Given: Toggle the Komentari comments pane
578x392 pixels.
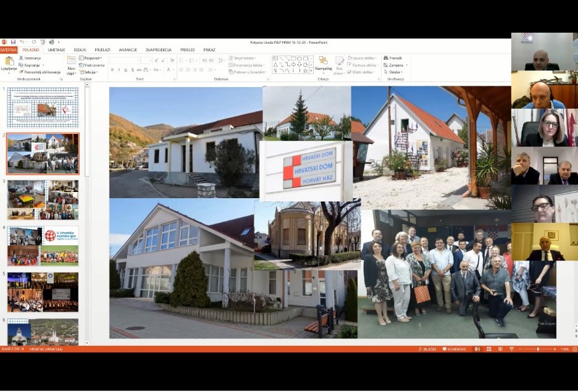Looking at the screenshot, I should pyautogui.click(x=454, y=349).
